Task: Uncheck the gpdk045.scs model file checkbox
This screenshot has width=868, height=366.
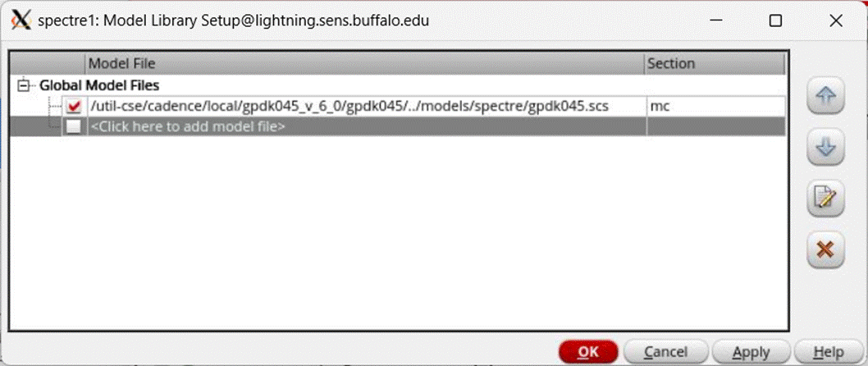Action: pos(75,106)
